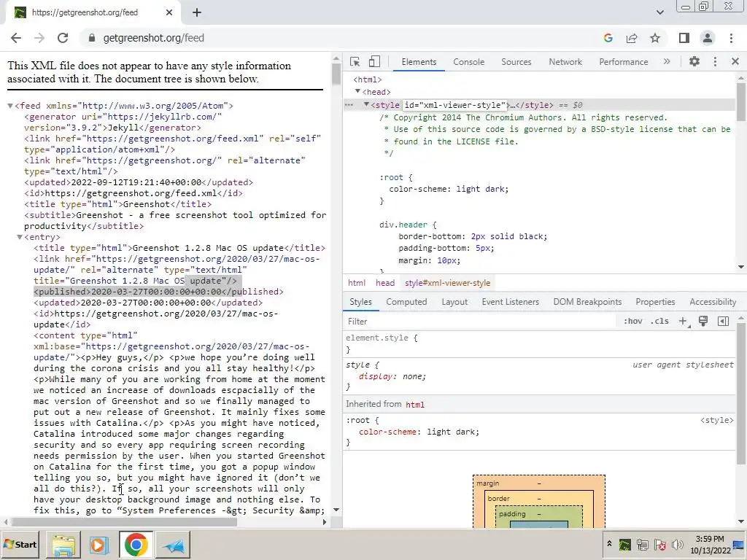Switch to the Sources tab
The height and width of the screenshot is (560, 747).
pos(516,62)
